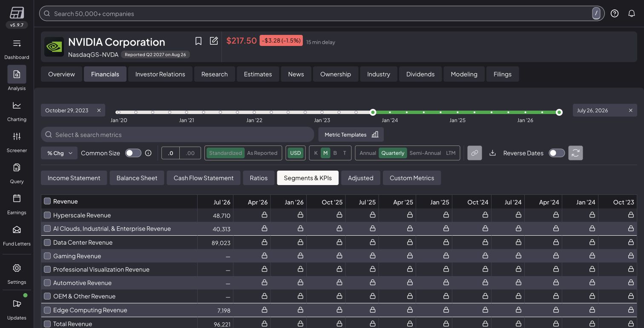644x328 pixels.
Task: Check the Edge Computing Revenue checkbox
Action: (47, 310)
